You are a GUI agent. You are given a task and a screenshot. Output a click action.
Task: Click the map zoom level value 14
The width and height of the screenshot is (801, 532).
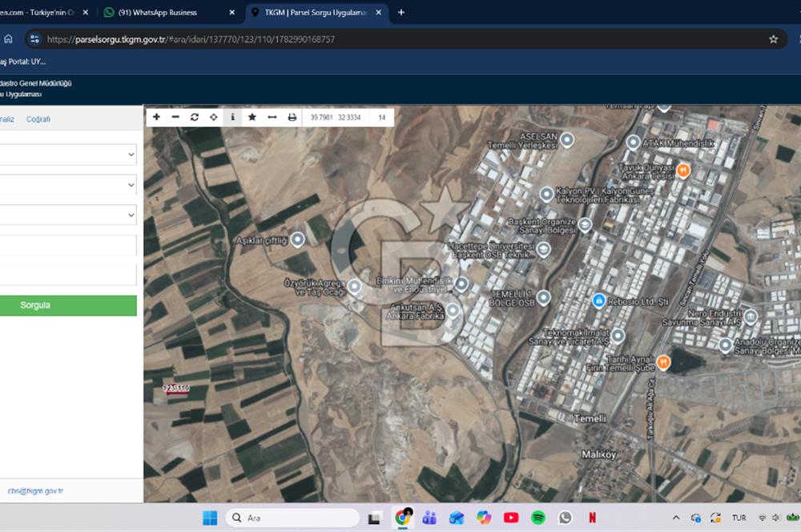(x=381, y=118)
